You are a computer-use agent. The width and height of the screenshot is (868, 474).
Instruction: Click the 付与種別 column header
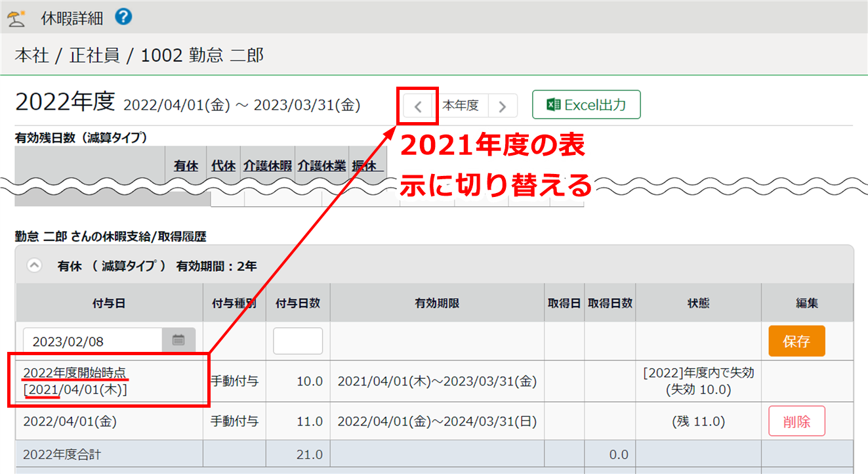(x=234, y=303)
